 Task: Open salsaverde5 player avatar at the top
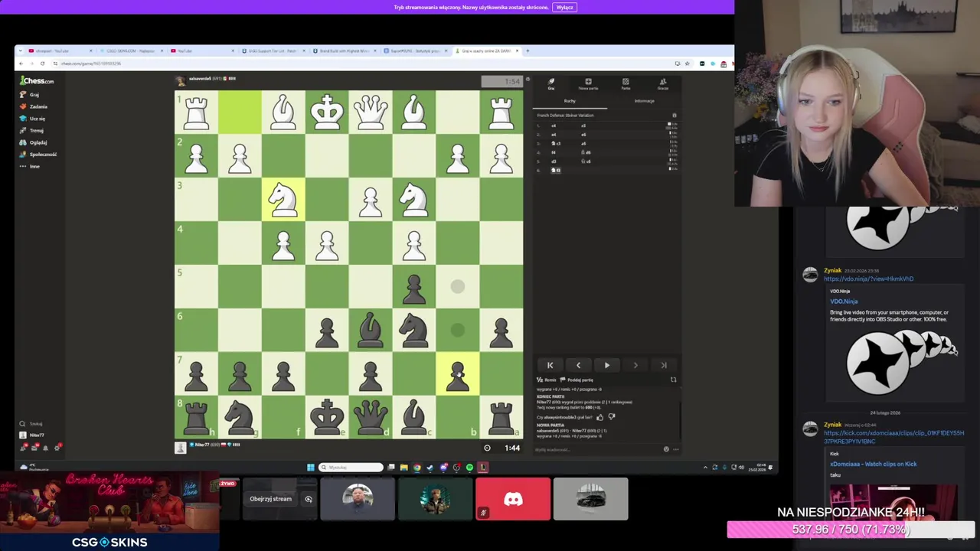[181, 80]
